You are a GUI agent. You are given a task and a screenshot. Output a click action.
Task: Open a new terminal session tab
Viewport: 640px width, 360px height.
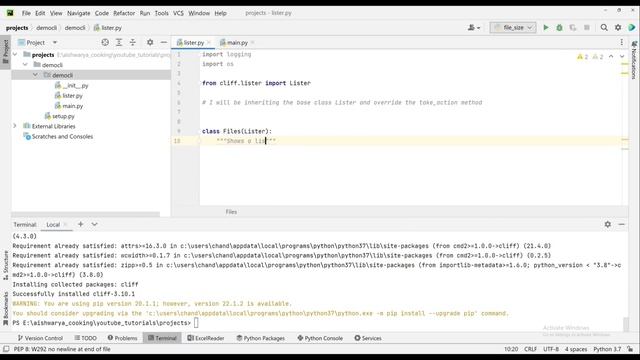(x=80, y=224)
